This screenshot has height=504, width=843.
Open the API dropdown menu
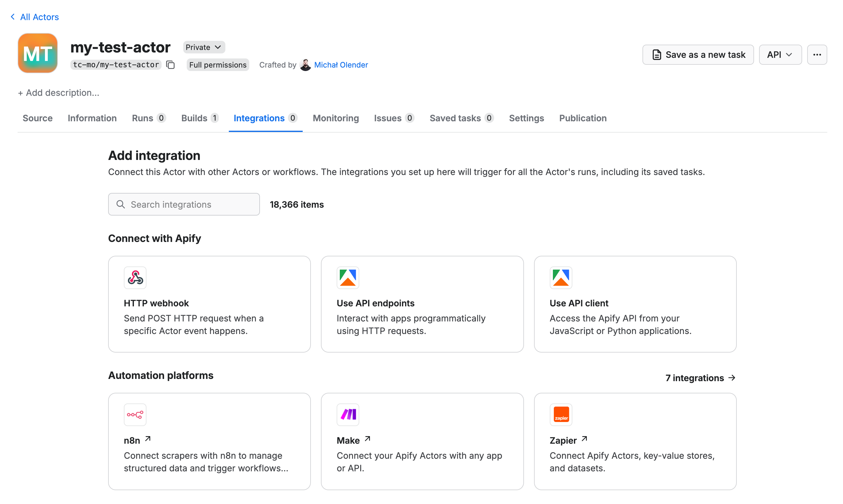point(780,55)
